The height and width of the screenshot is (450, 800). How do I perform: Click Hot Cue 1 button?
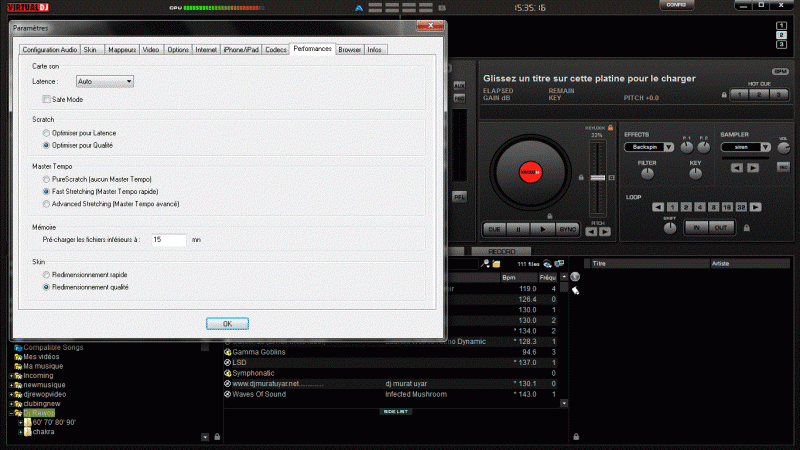click(739, 95)
